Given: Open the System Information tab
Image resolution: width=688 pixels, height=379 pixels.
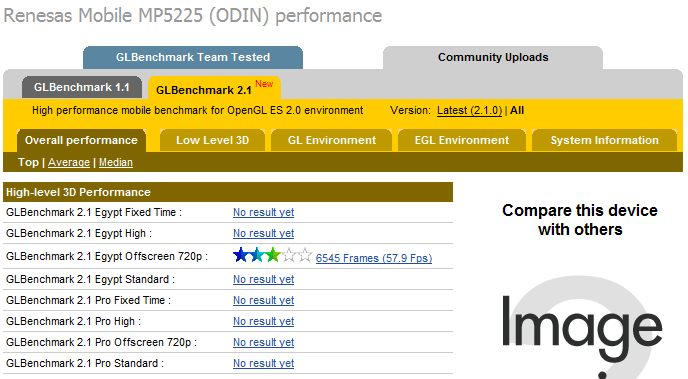Looking at the screenshot, I should coord(604,140).
